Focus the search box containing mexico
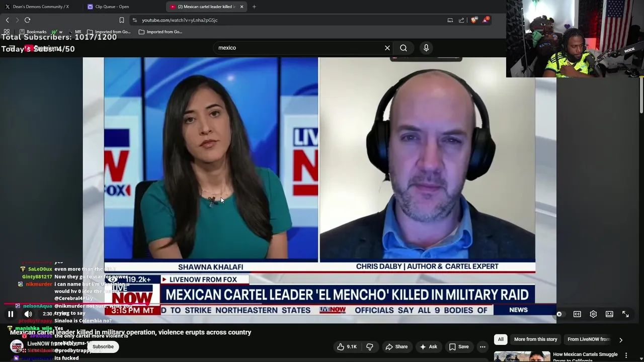 tap(299, 48)
